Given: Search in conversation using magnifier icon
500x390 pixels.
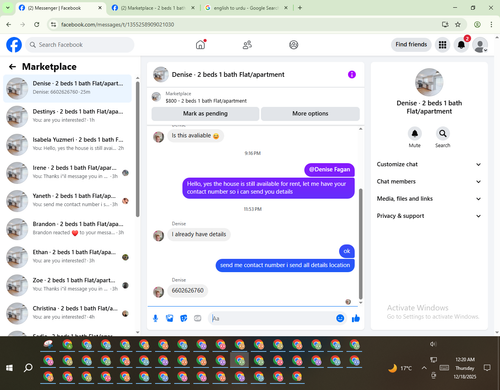Looking at the screenshot, I should pos(443,134).
